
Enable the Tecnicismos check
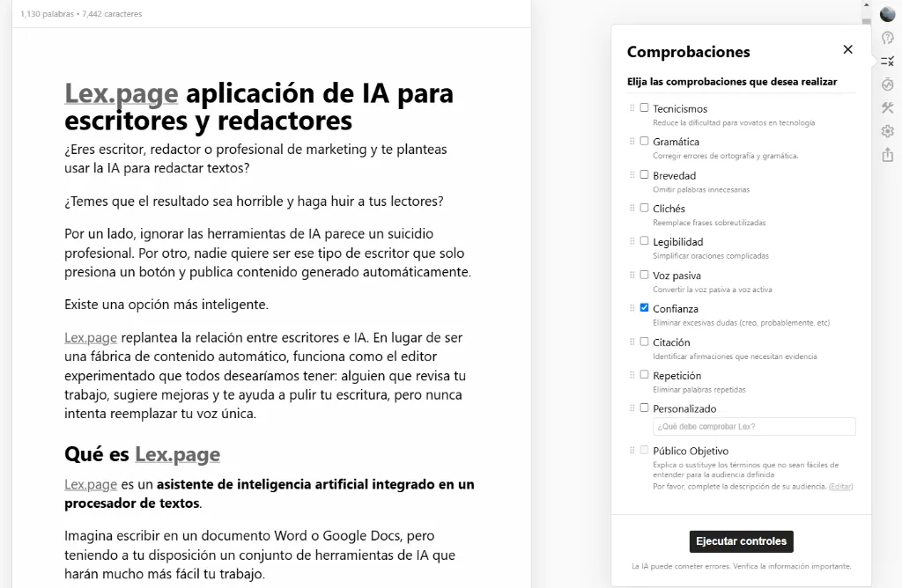click(x=644, y=107)
